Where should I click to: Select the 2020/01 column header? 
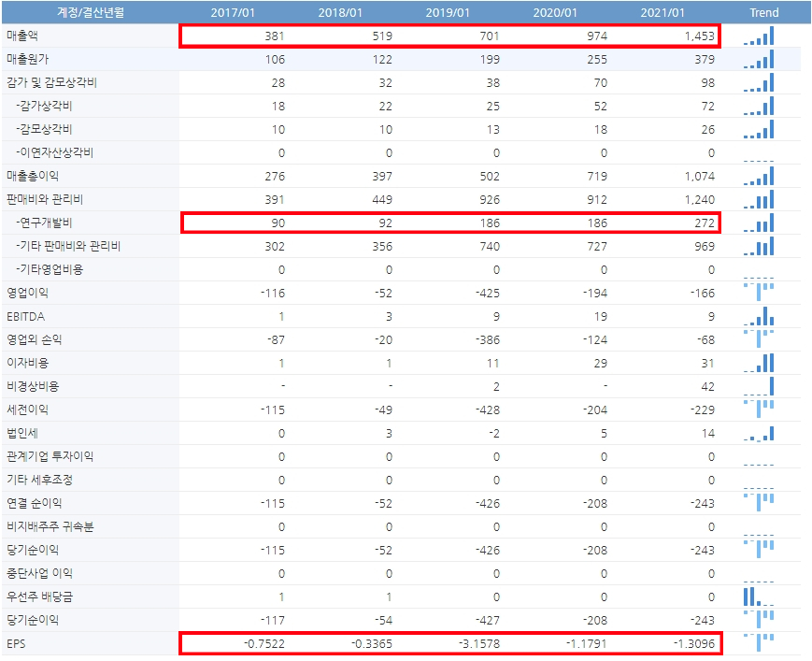(x=555, y=12)
